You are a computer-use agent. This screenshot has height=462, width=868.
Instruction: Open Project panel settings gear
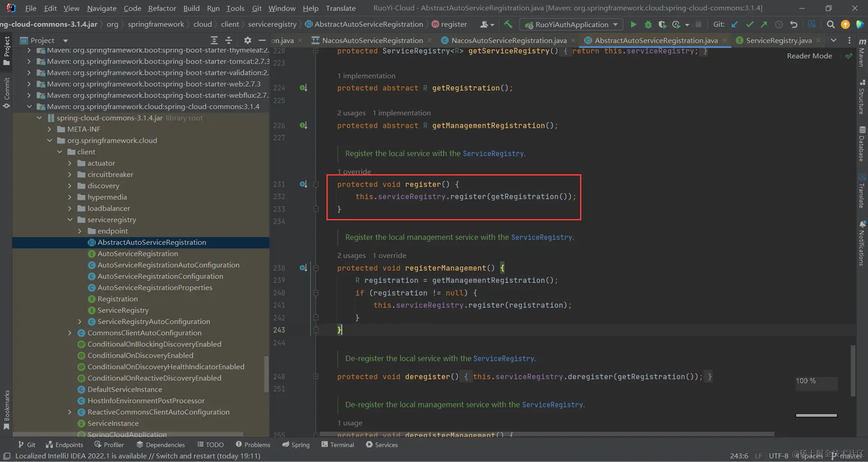click(247, 40)
